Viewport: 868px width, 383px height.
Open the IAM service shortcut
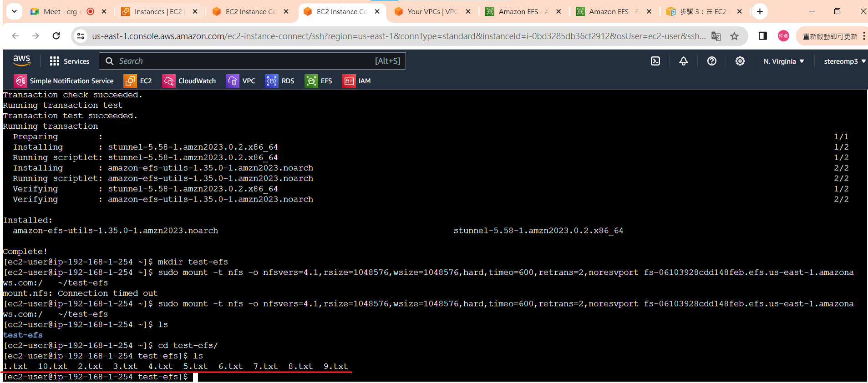tap(357, 81)
